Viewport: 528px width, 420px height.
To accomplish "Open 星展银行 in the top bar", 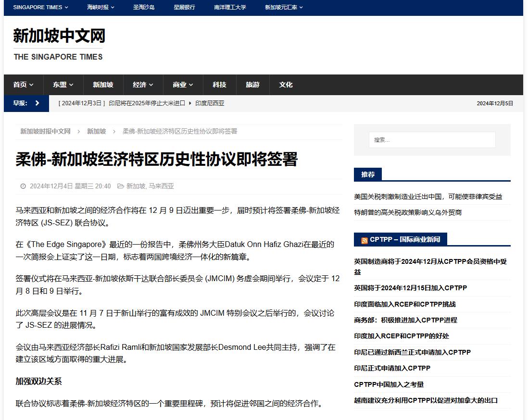I will click(184, 7).
